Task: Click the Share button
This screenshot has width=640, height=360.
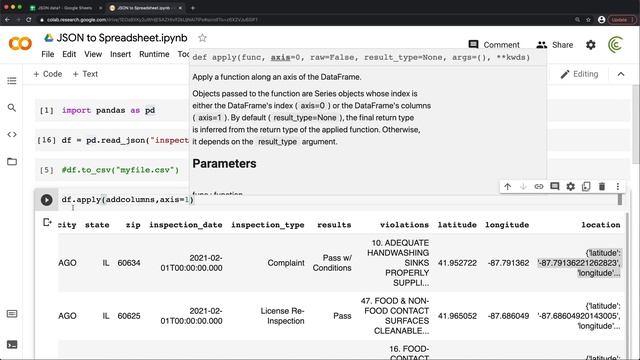Action: click(555, 45)
